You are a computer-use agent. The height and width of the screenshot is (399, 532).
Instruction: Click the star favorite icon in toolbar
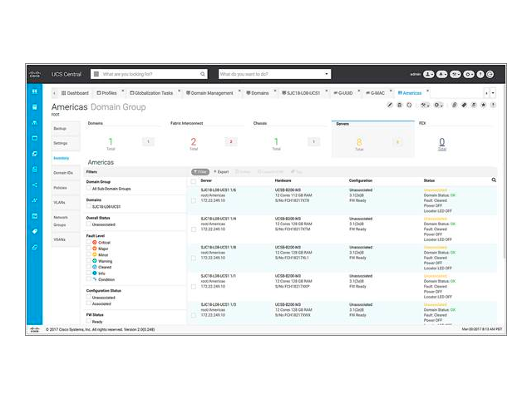(484, 106)
